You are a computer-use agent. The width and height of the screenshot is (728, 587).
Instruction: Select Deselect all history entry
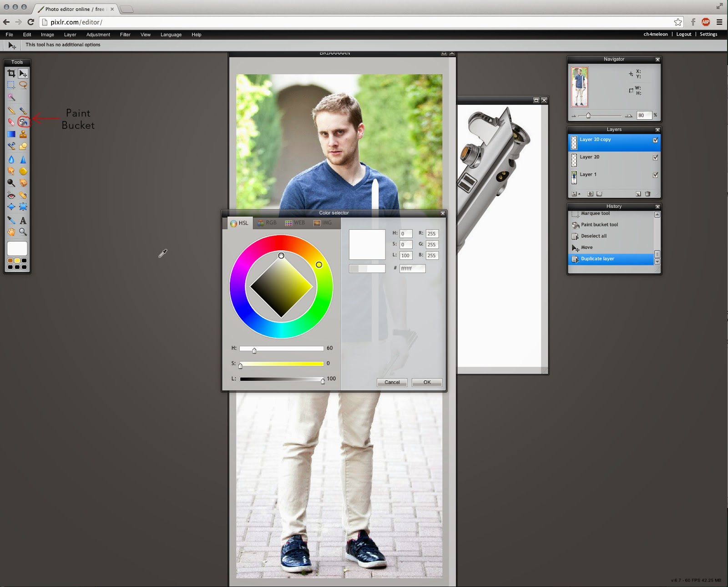[x=612, y=236]
